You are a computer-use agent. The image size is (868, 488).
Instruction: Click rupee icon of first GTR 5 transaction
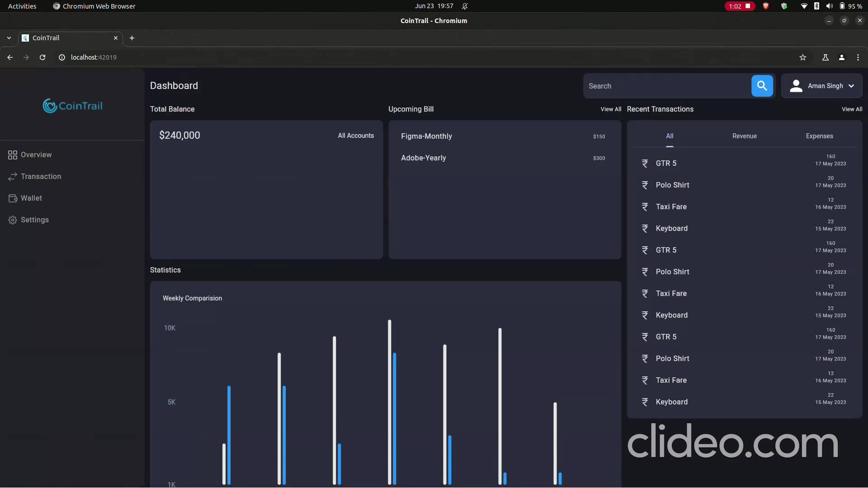tap(645, 164)
